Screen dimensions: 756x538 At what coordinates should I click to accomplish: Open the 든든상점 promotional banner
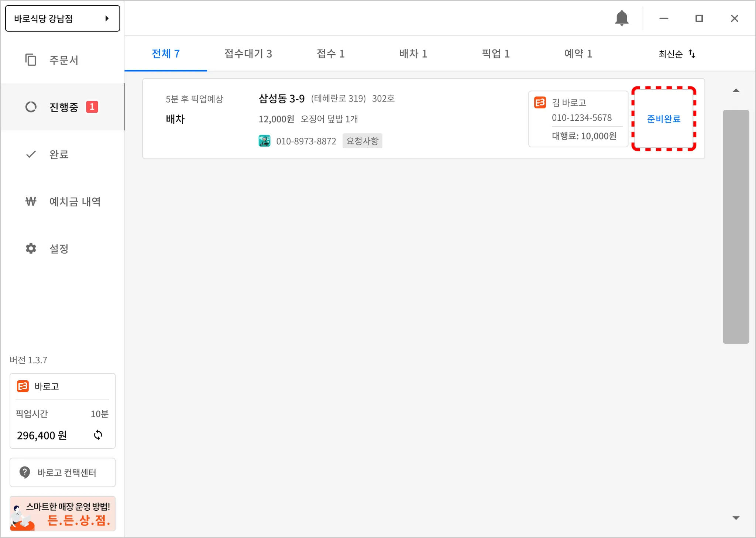coord(62,514)
